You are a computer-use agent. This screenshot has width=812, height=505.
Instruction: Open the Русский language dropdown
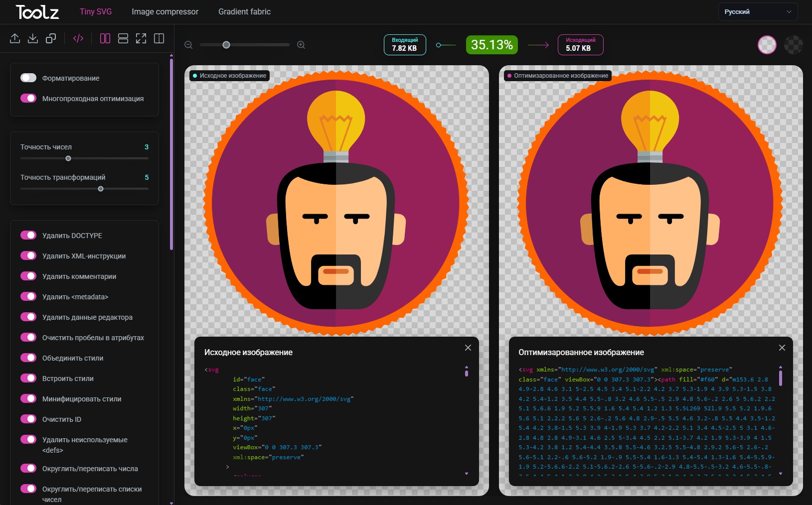point(757,12)
